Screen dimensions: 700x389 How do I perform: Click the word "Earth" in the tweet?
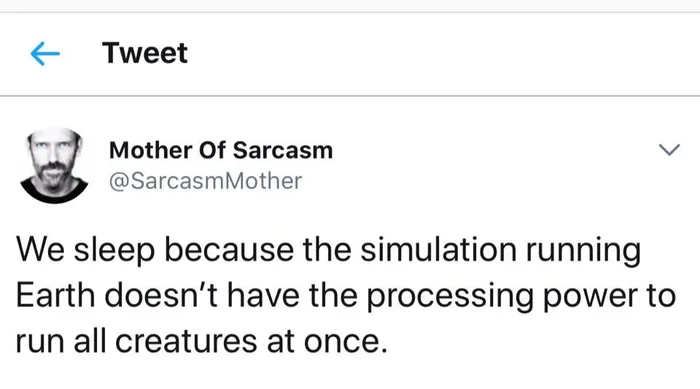(55, 295)
